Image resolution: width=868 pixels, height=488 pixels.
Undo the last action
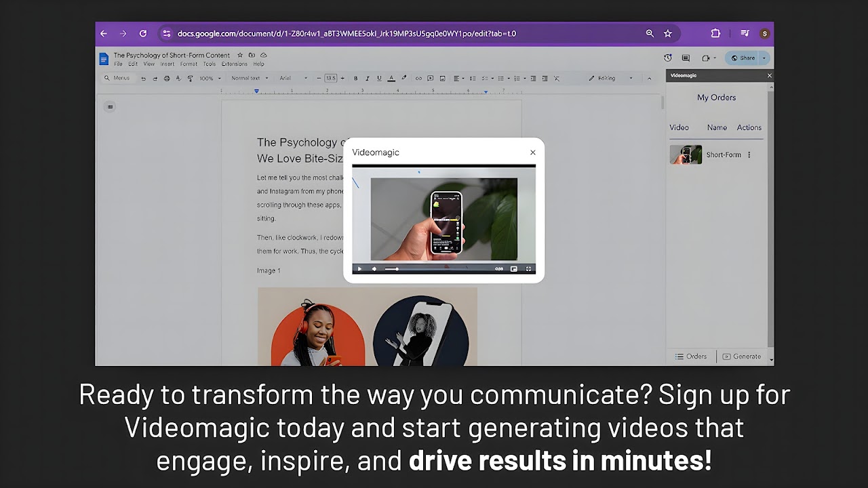(x=143, y=79)
